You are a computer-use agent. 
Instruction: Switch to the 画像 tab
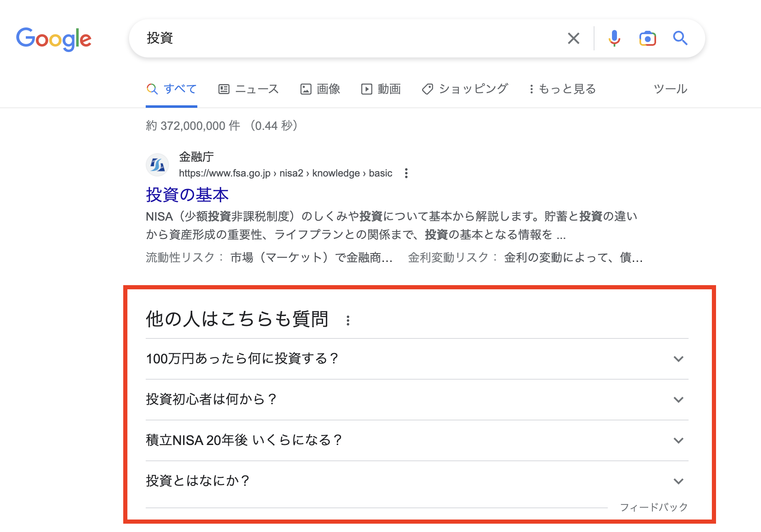point(320,89)
